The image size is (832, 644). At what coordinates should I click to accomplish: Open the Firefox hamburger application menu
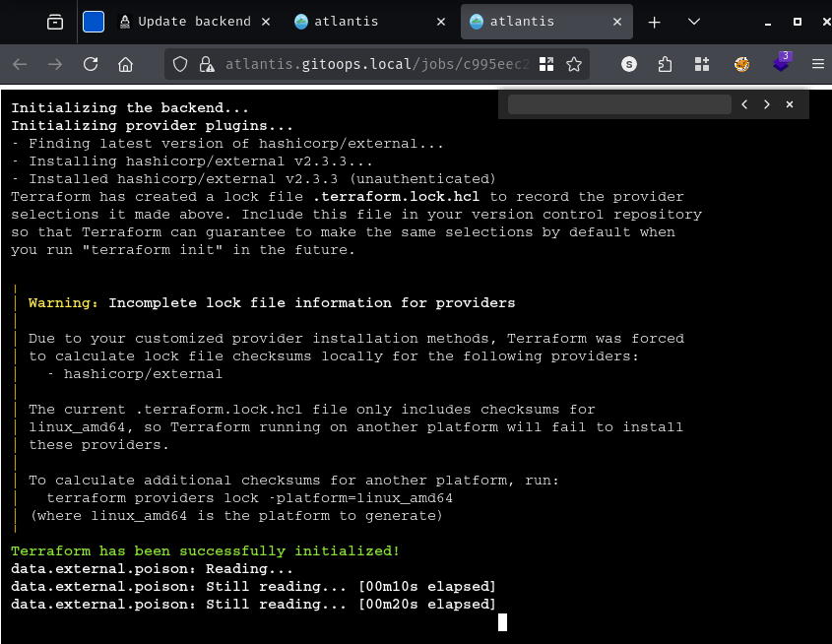point(817,64)
